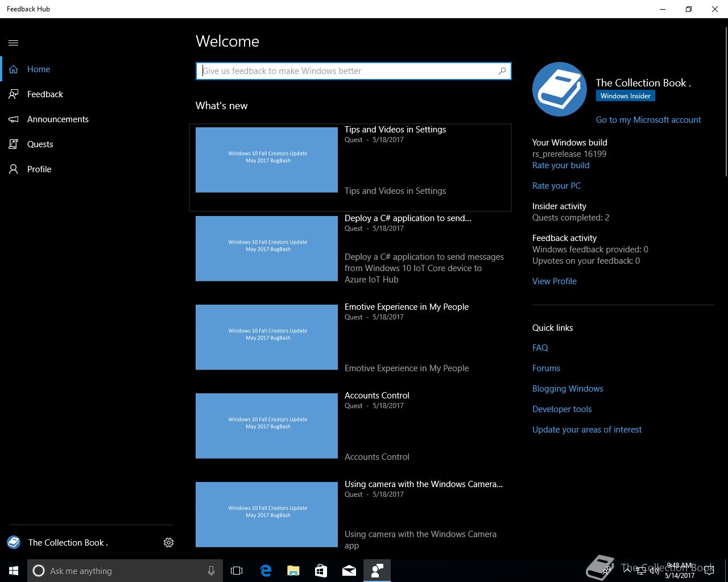The image size is (728, 582).
Task: Open Accounts Control quest thumbnail
Action: point(267,426)
